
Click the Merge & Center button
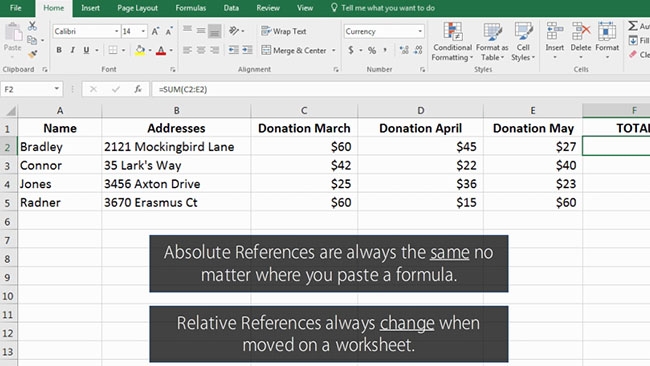(x=294, y=51)
